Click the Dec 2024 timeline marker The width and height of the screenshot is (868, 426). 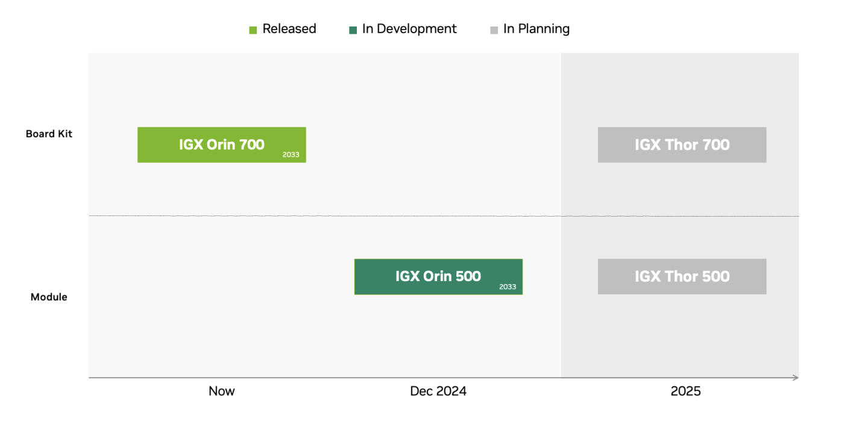[438, 391]
